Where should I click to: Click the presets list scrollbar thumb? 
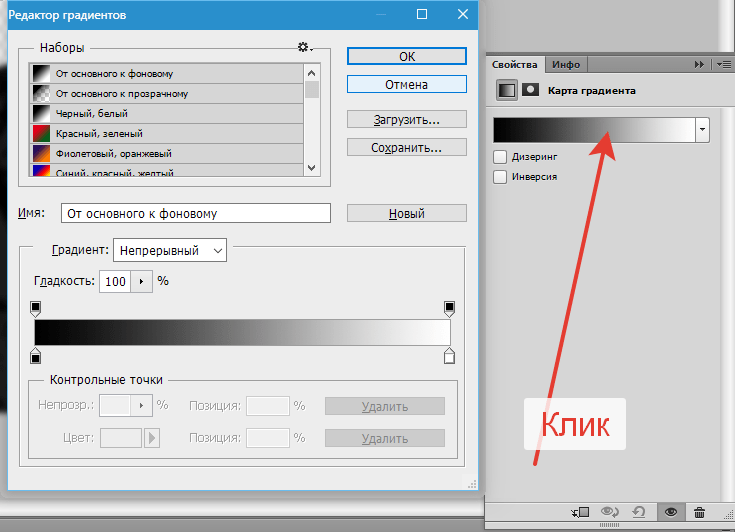(x=312, y=89)
